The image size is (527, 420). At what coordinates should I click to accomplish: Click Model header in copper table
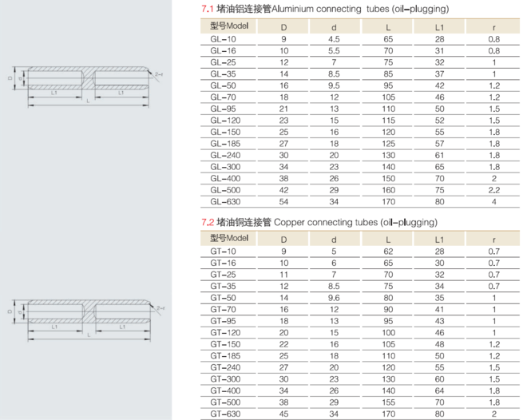coord(229,238)
